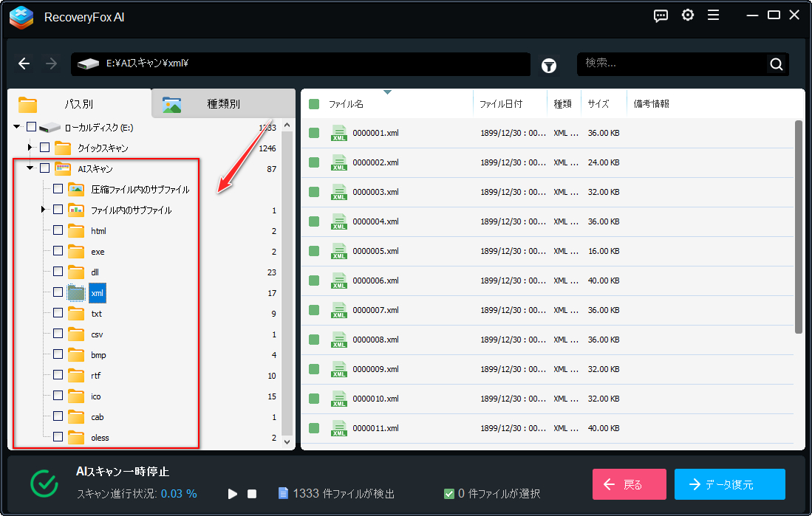Check the dll folder checkbox
Screen dimensions: 812x516
coord(58,272)
